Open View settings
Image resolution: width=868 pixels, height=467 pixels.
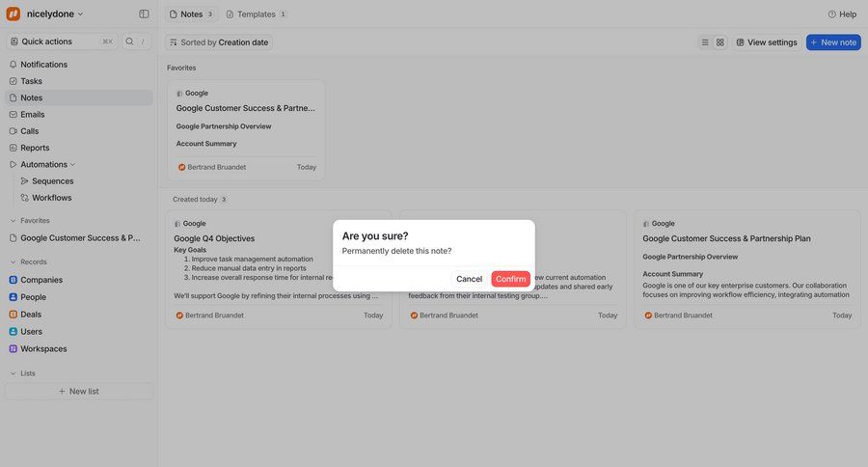tap(767, 42)
